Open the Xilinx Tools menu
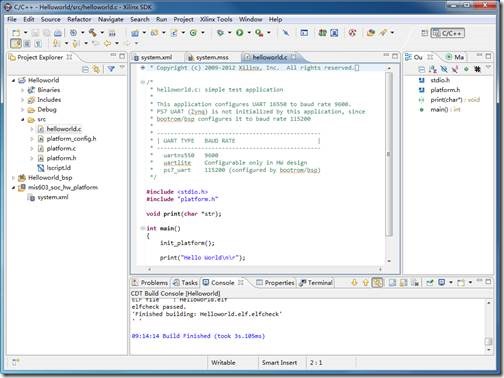This screenshot has height=378, width=504. click(x=216, y=19)
